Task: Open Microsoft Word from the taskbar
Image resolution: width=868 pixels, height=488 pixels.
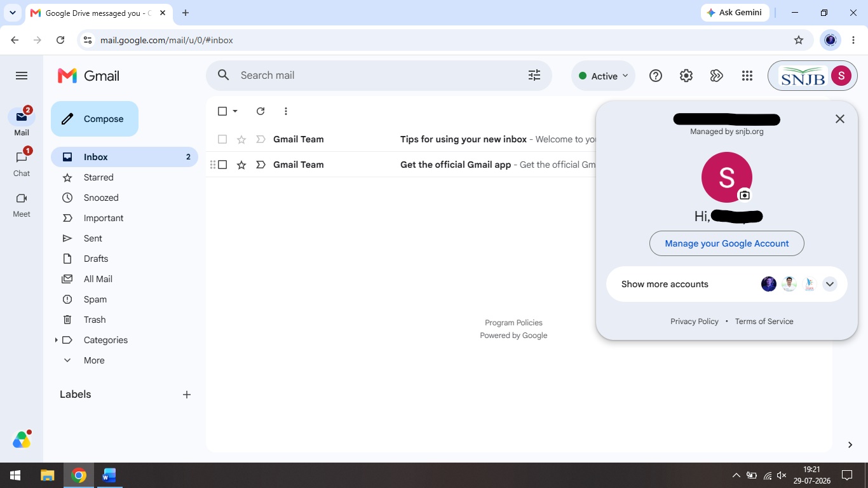Action: pyautogui.click(x=109, y=475)
